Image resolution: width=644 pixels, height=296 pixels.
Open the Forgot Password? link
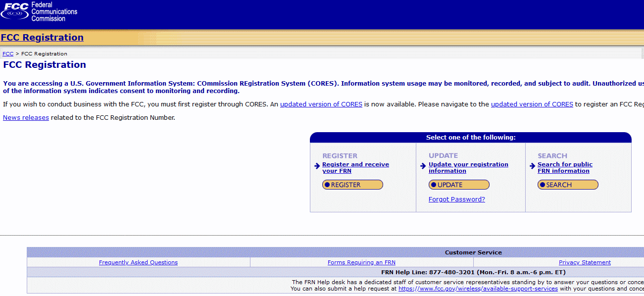click(x=456, y=199)
